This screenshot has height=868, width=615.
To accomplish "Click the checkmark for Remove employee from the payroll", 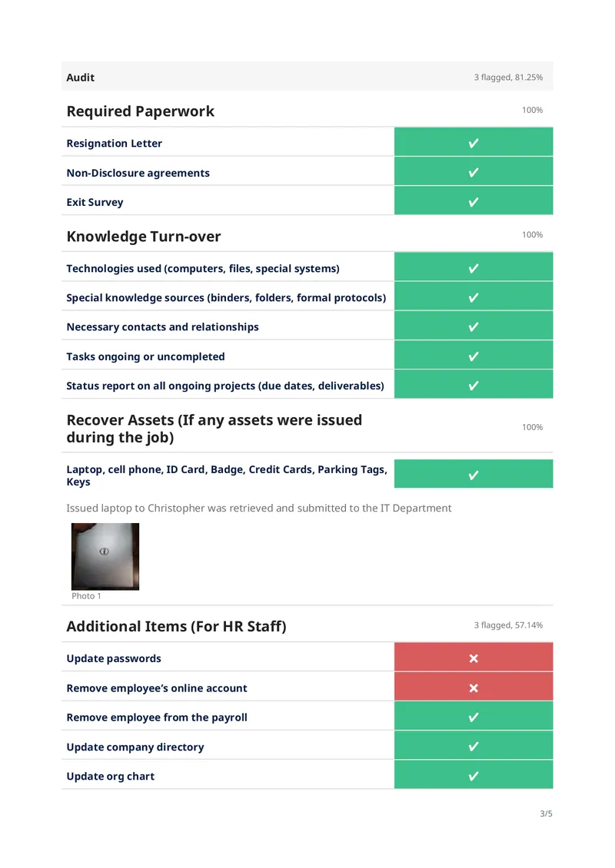I will [x=473, y=717].
